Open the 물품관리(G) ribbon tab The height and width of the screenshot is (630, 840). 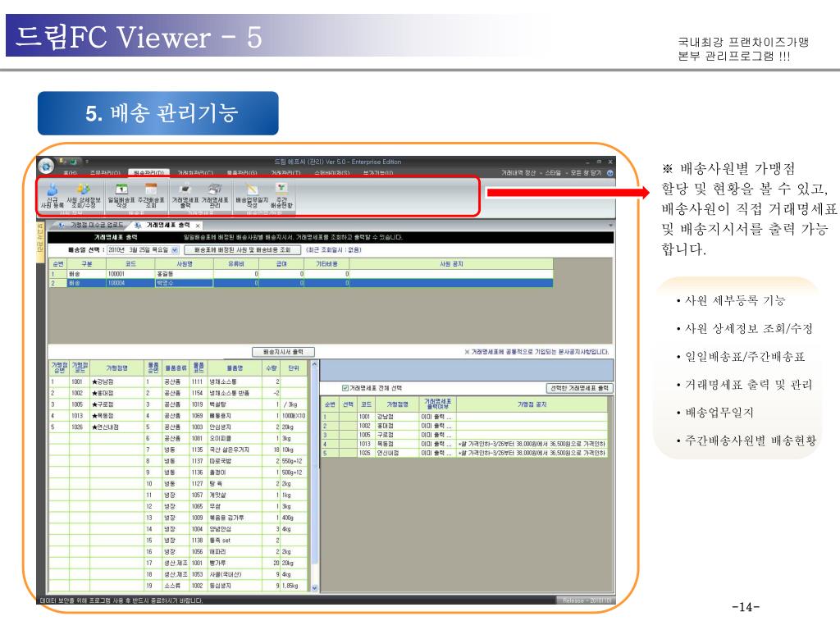click(x=242, y=172)
